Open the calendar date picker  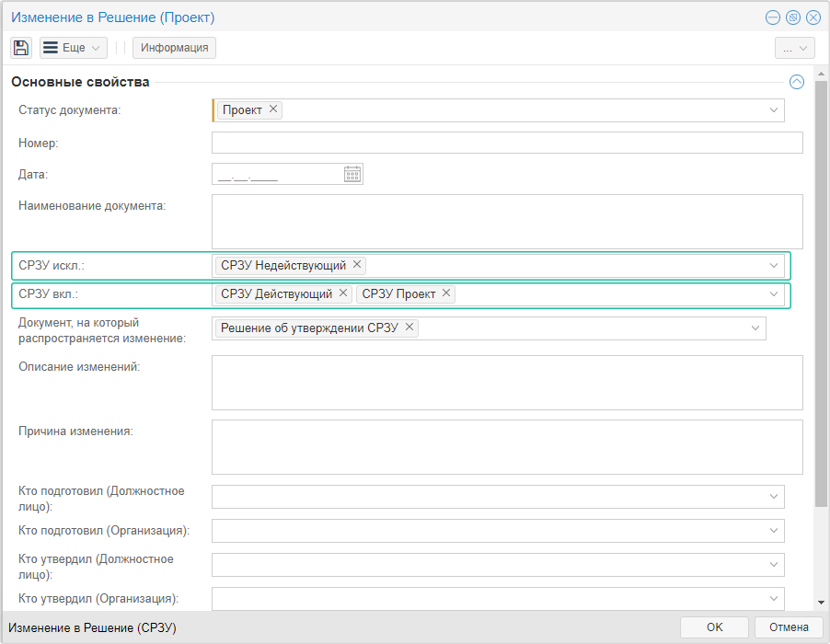pyautogui.click(x=352, y=174)
